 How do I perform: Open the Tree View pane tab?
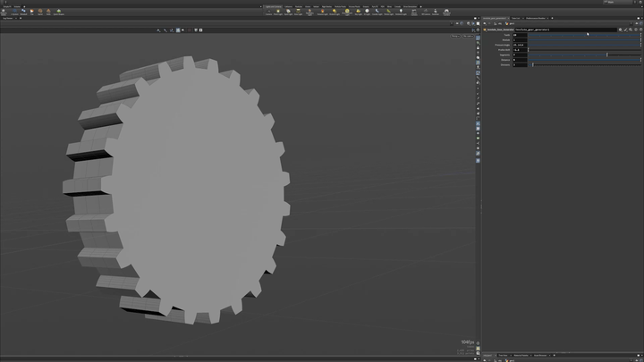point(503,355)
